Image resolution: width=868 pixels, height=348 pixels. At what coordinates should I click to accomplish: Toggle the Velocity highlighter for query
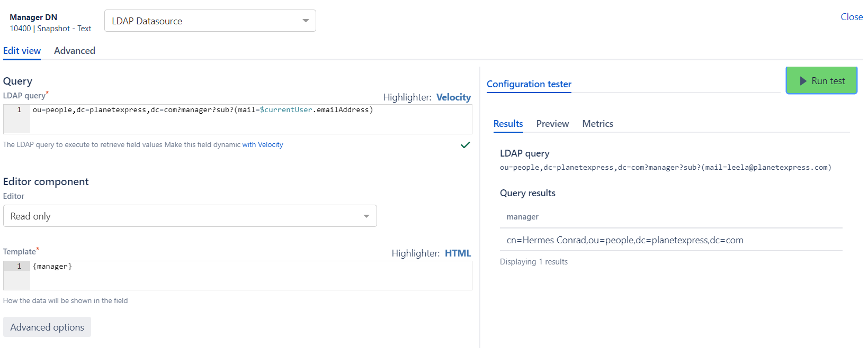coord(453,97)
